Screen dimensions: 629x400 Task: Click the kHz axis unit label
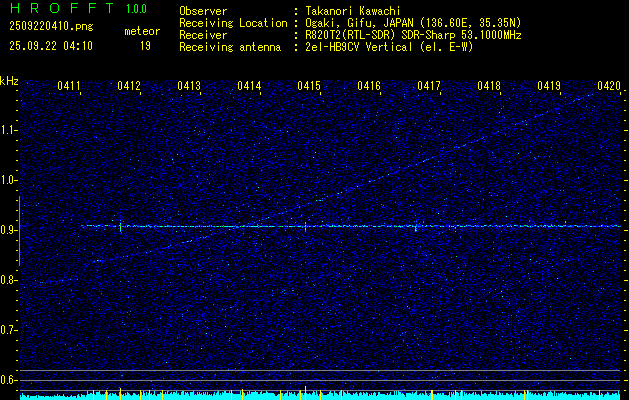pos(9,81)
